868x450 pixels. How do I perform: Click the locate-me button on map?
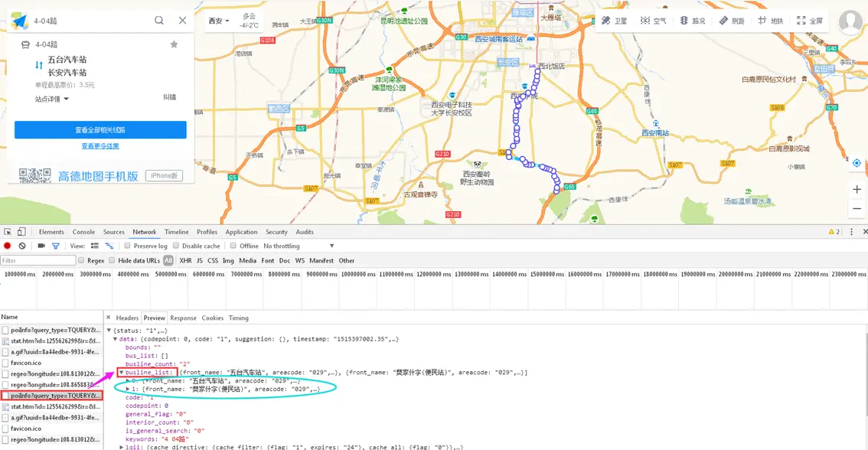pyautogui.click(x=857, y=163)
